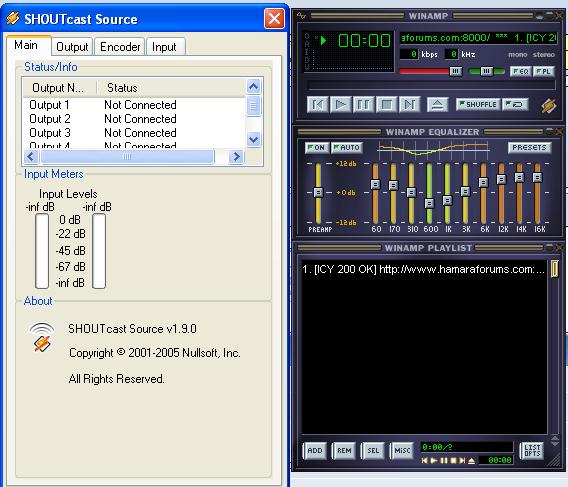The width and height of the screenshot is (568, 487).
Task: Select the Output 1 row
Action: click(x=134, y=105)
